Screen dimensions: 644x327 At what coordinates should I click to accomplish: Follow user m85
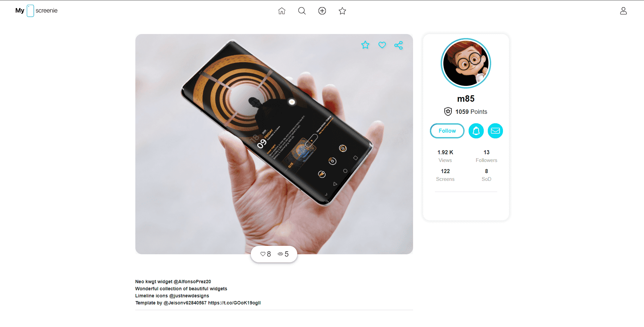pyautogui.click(x=447, y=131)
